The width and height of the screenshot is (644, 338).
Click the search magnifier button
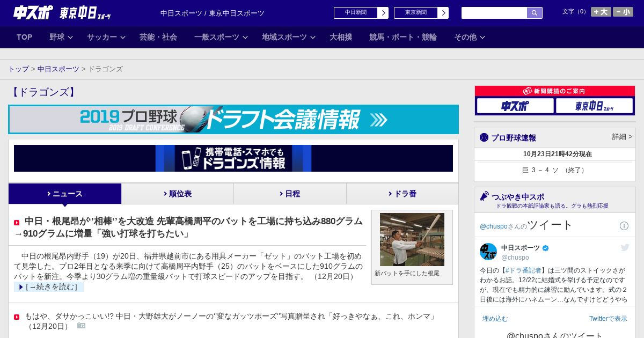click(535, 13)
